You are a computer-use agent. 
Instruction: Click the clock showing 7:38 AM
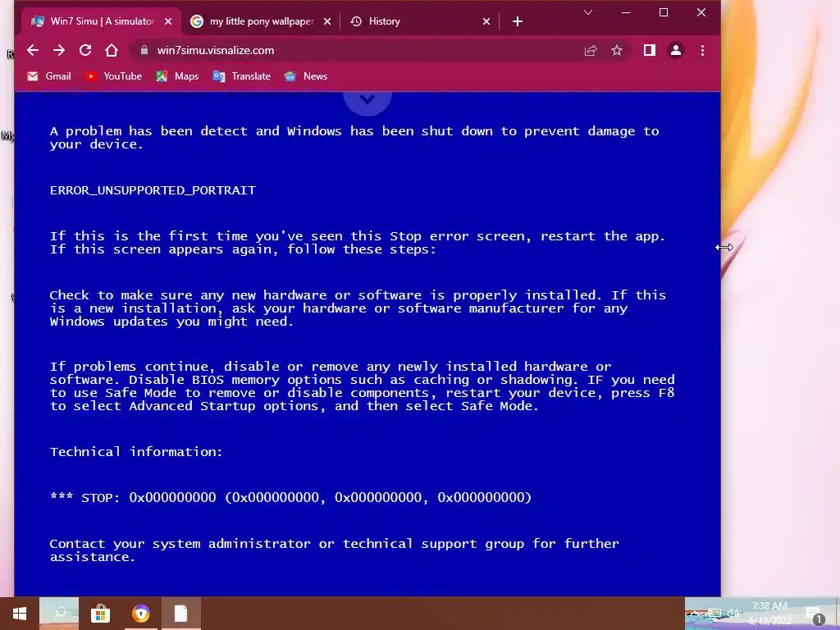click(x=769, y=614)
